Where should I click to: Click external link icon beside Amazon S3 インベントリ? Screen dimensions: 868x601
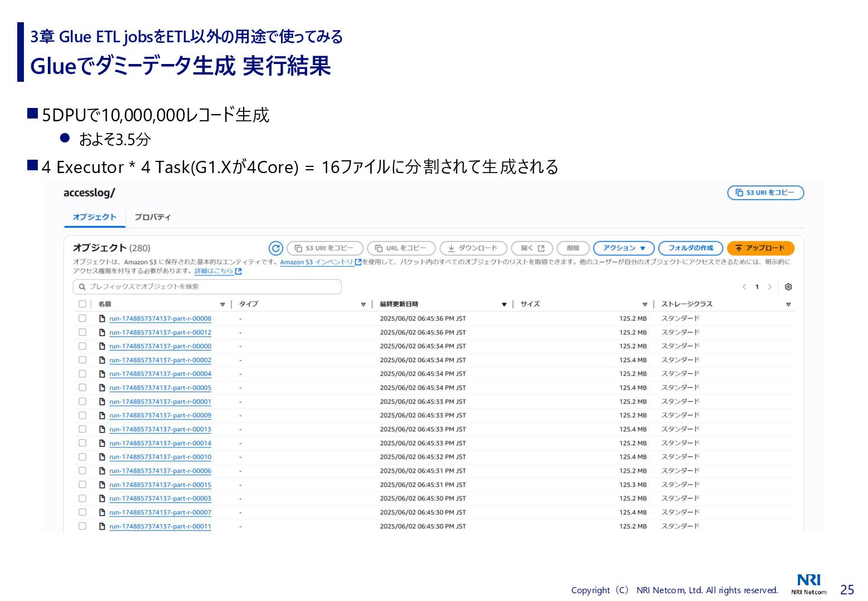(358, 262)
